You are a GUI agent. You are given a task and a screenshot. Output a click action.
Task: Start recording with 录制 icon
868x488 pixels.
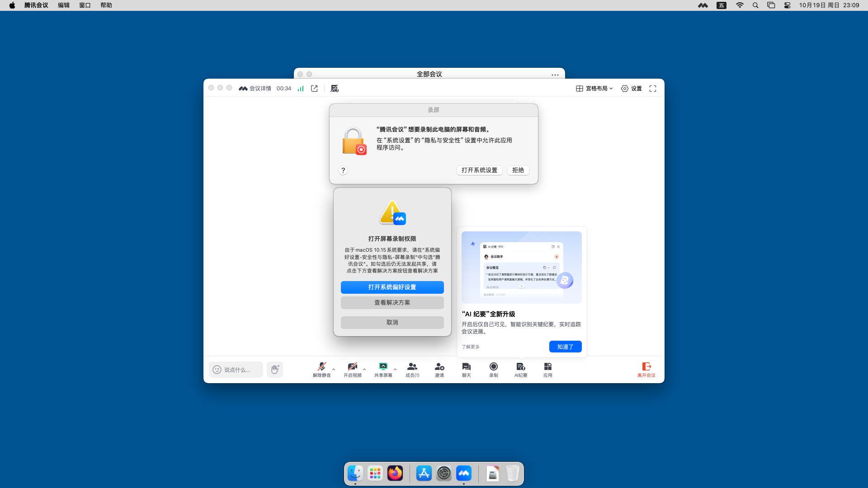pyautogui.click(x=493, y=367)
